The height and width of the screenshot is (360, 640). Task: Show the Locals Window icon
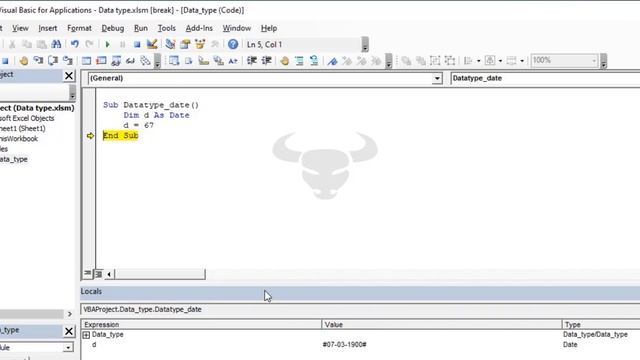tap(86, 61)
